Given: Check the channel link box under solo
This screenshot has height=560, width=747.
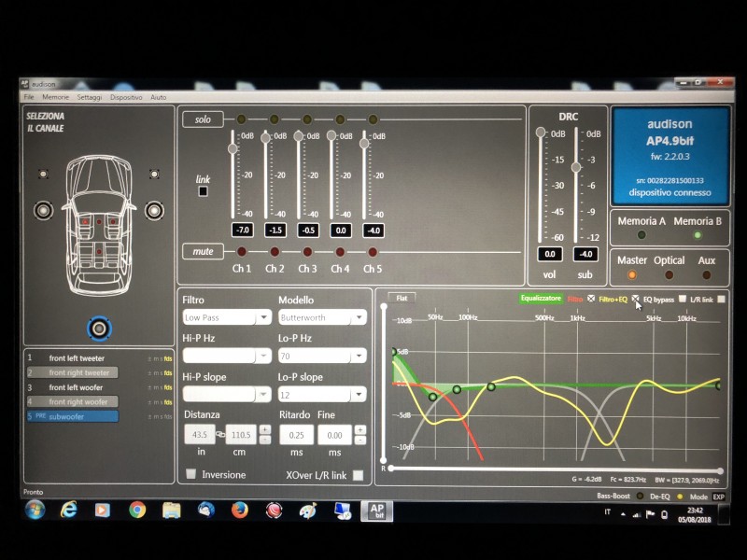Looking at the screenshot, I should [x=203, y=191].
